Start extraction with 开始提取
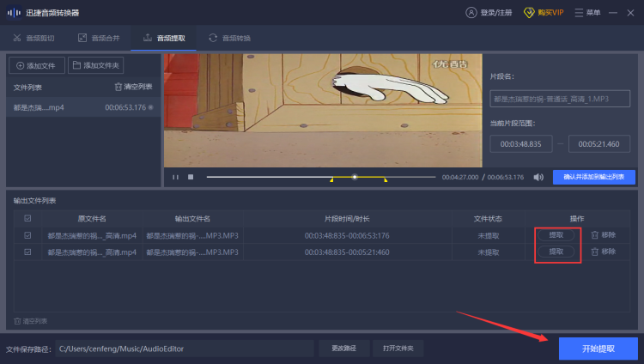644x364 pixels. (598, 349)
